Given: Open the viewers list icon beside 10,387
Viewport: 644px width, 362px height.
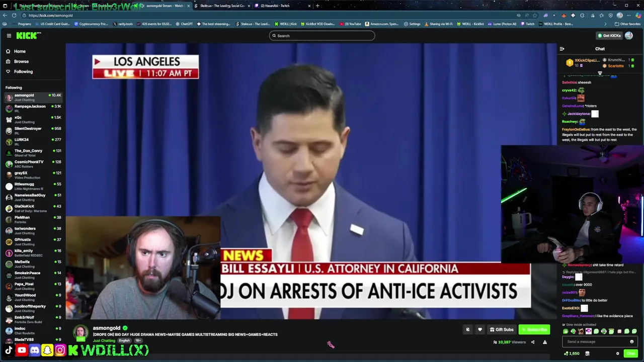Looking at the screenshot, I should pyautogui.click(x=495, y=342).
